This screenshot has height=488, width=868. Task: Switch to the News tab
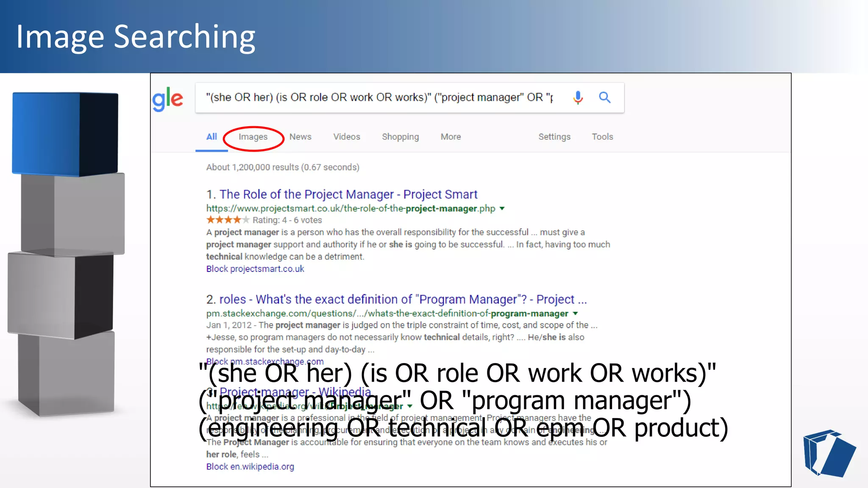click(x=300, y=137)
